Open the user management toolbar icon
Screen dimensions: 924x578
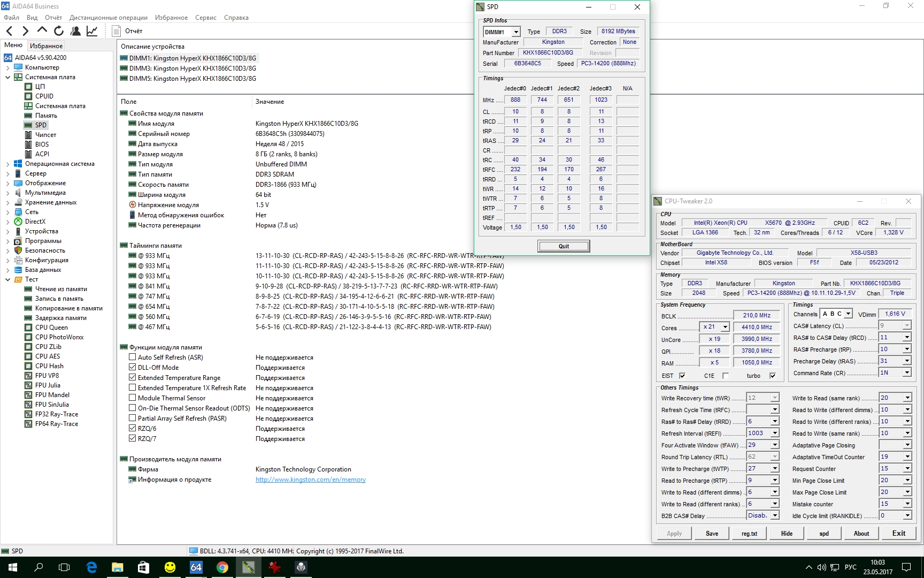point(75,31)
